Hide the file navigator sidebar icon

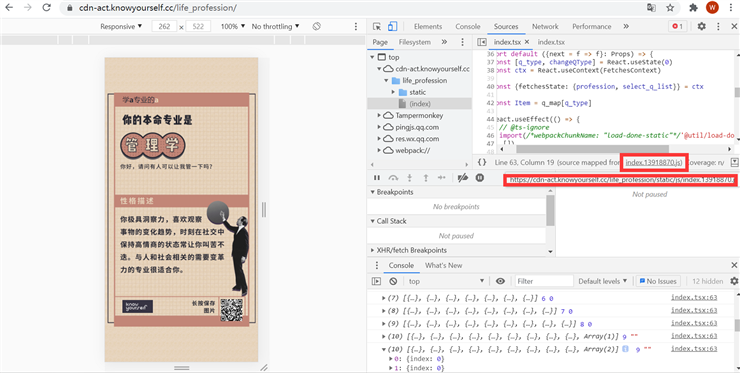point(481,42)
